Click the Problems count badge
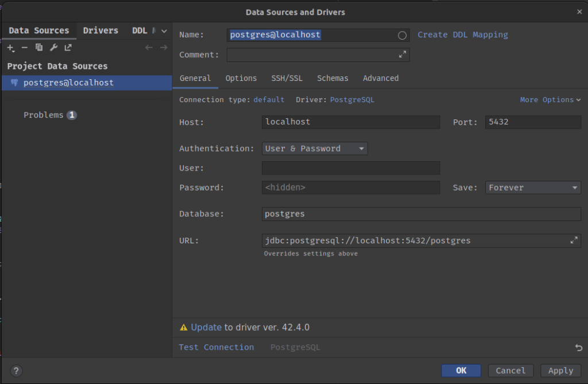 coord(72,115)
